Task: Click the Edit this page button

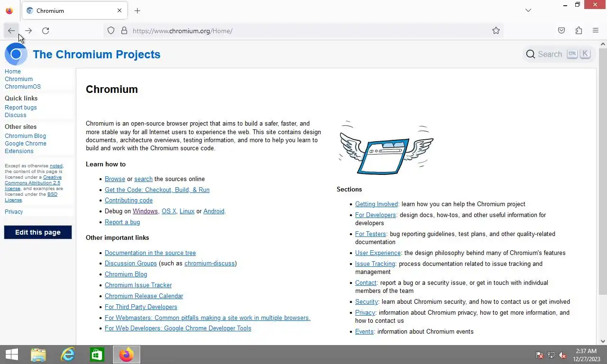Action: (38, 232)
